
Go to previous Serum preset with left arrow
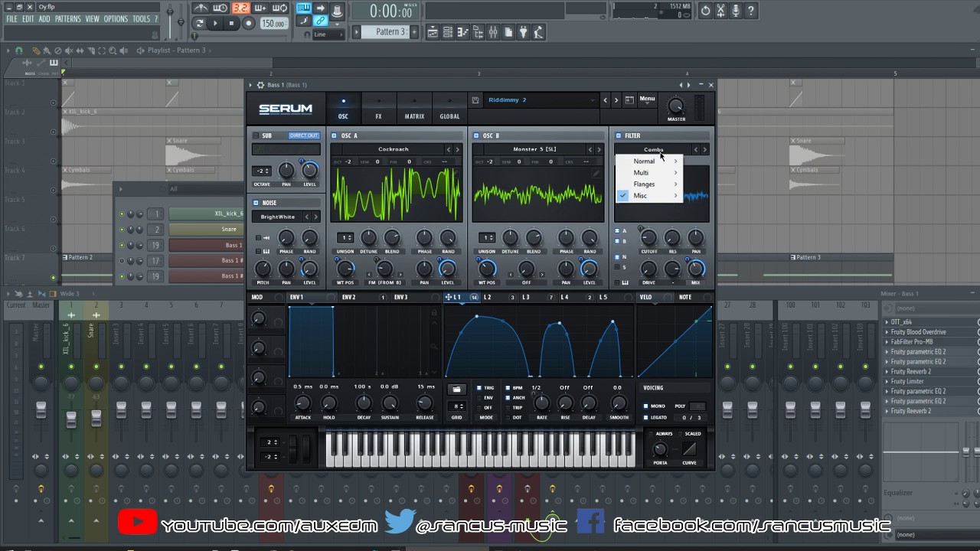click(x=605, y=100)
